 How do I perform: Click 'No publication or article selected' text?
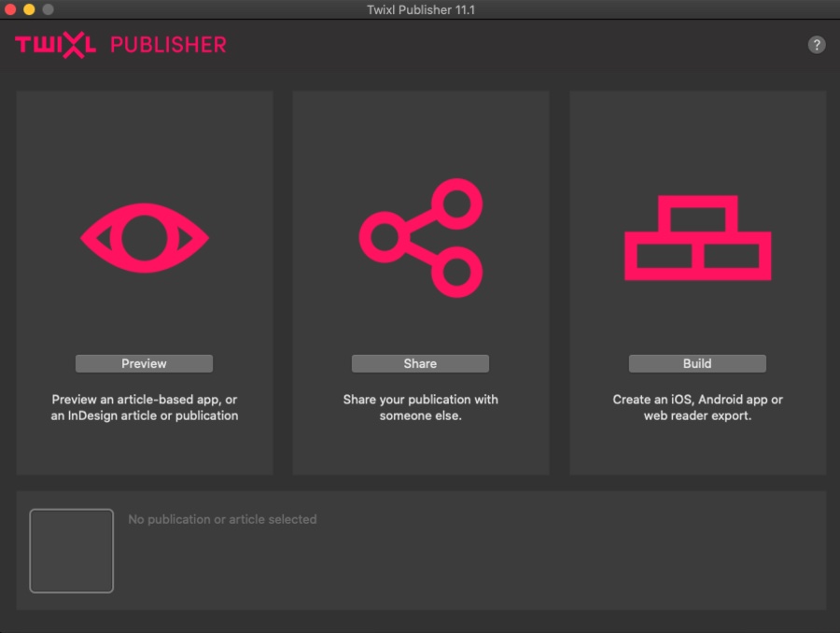(x=222, y=519)
